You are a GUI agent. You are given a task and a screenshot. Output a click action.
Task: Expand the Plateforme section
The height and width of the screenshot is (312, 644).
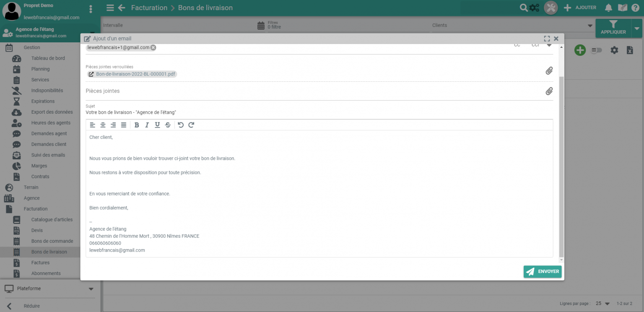91,289
